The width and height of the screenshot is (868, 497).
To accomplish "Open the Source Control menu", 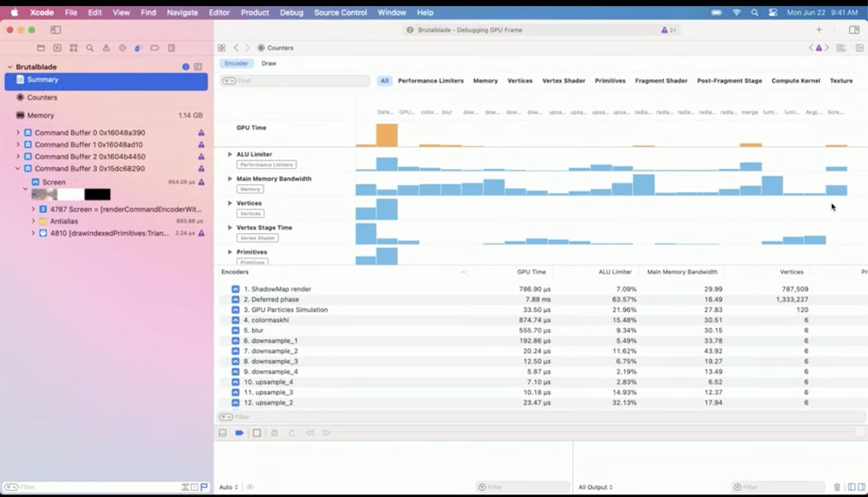I will coord(341,12).
